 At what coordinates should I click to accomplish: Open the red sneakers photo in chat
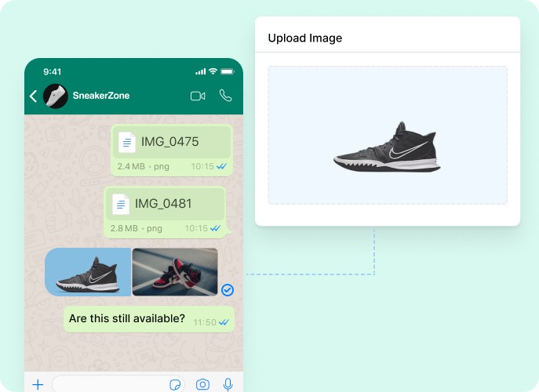(x=175, y=272)
